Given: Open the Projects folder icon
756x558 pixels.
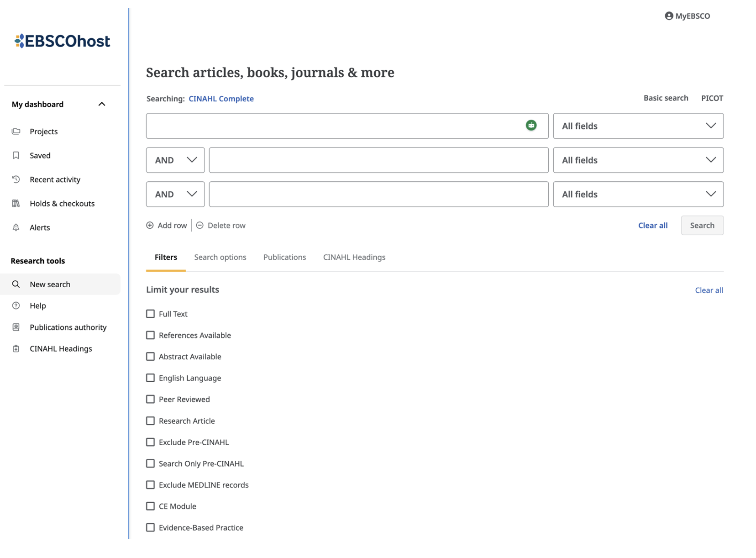Looking at the screenshot, I should click(16, 132).
